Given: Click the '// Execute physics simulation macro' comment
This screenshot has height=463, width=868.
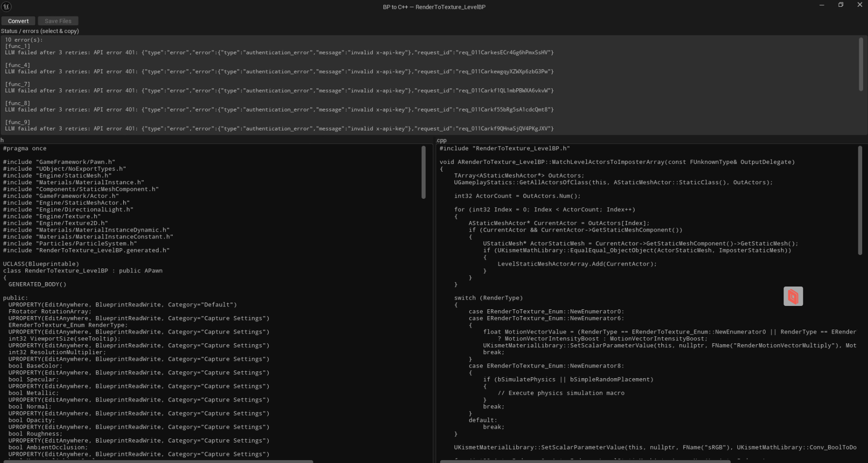Looking at the screenshot, I should coord(561,393).
